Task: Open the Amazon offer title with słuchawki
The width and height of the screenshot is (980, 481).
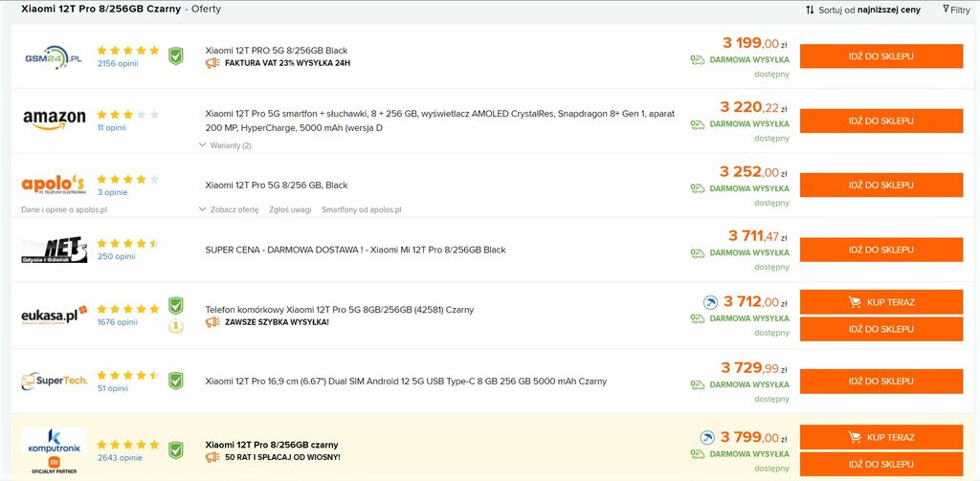Action: [x=439, y=120]
